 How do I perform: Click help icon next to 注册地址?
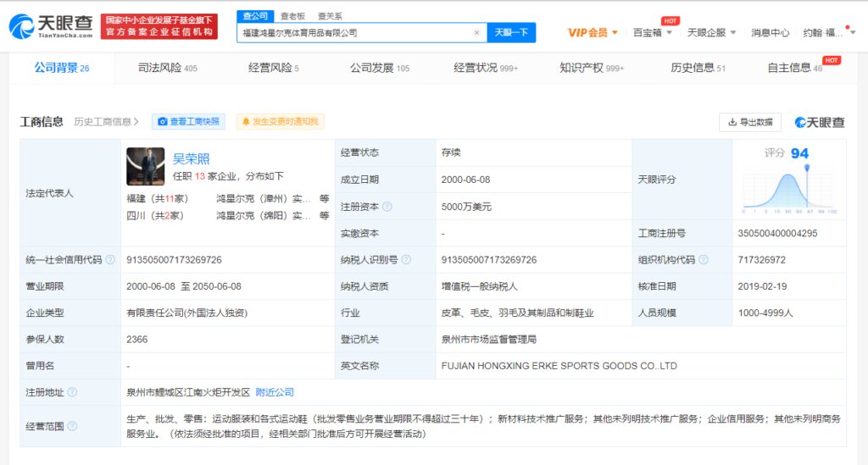click(x=72, y=392)
